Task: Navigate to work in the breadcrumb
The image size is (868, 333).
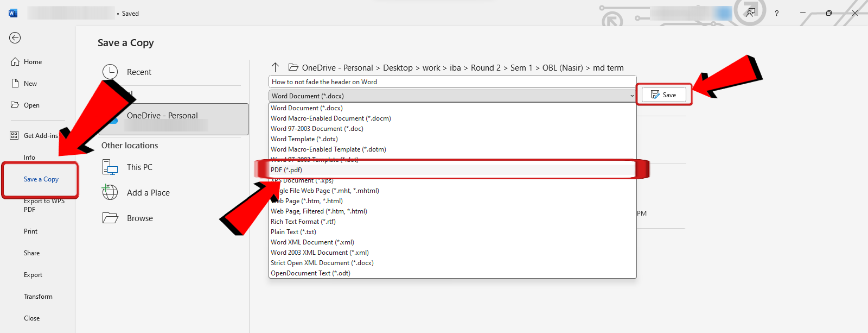Action: point(431,68)
